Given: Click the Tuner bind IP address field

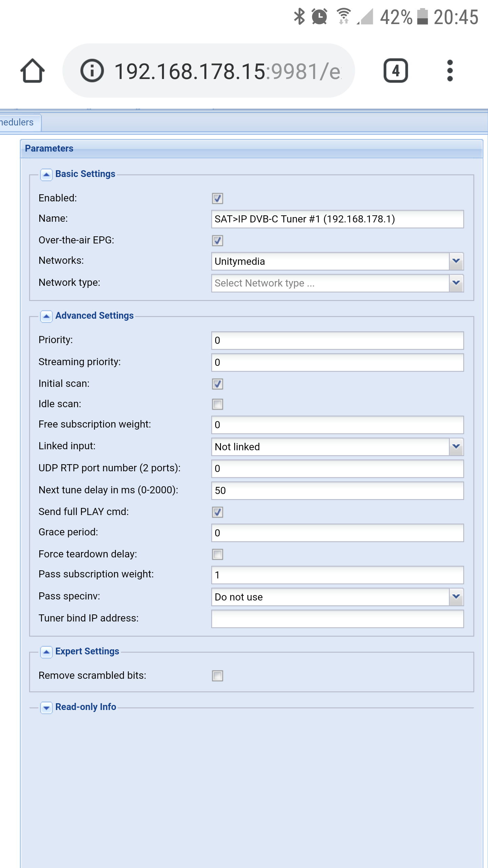Looking at the screenshot, I should pos(338,619).
